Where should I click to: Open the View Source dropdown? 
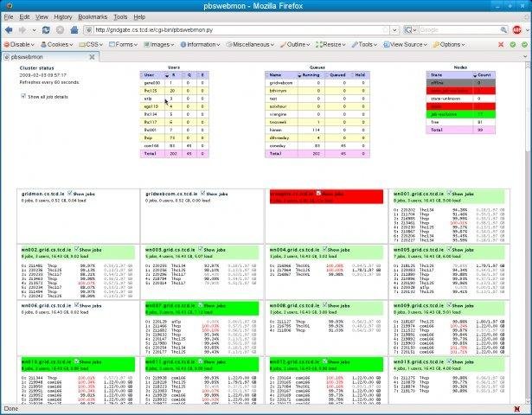pos(405,44)
